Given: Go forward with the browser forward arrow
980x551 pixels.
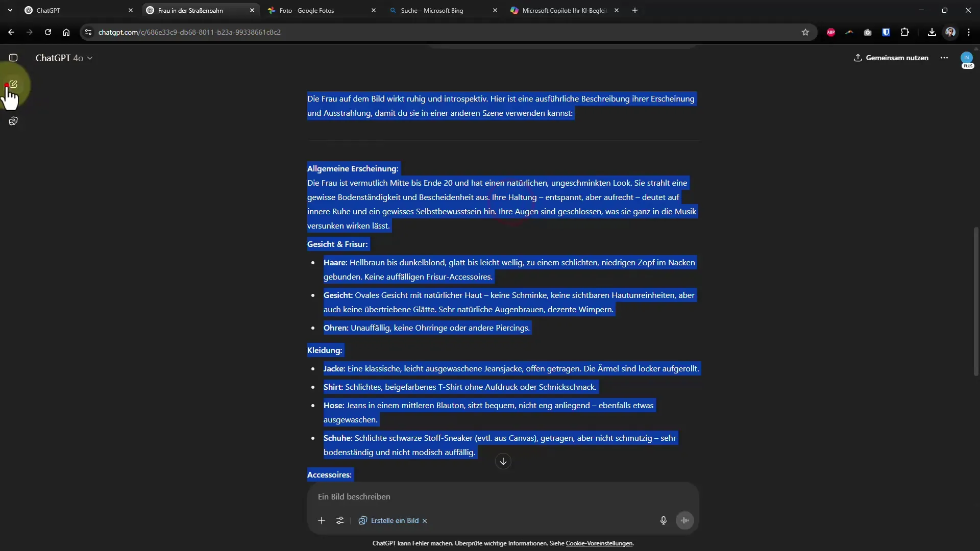Looking at the screenshot, I should tap(30, 32).
